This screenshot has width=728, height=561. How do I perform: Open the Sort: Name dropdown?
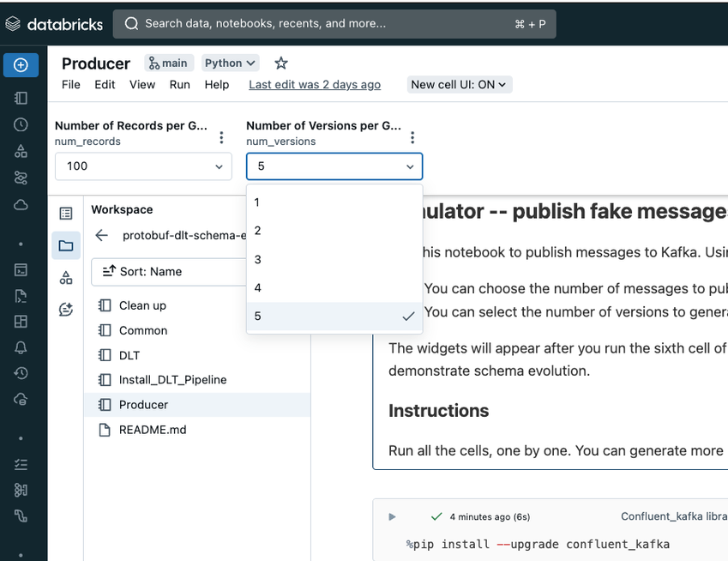click(x=169, y=272)
